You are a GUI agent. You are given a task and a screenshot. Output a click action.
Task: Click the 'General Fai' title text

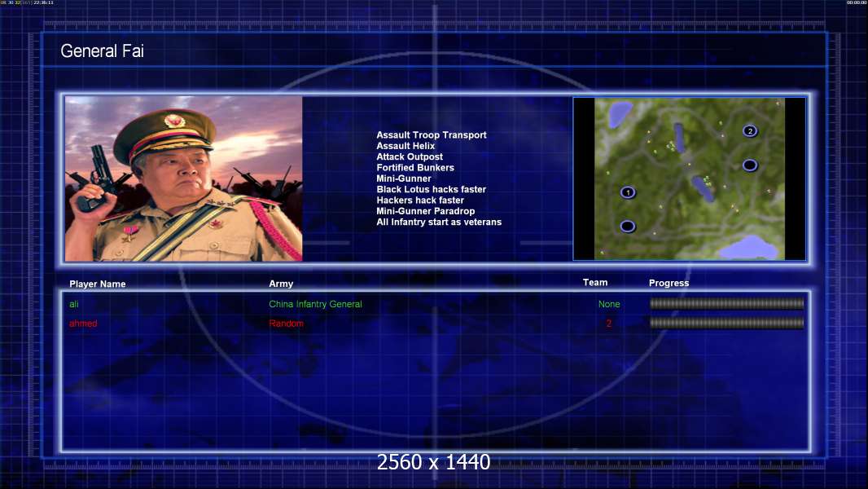click(x=102, y=51)
